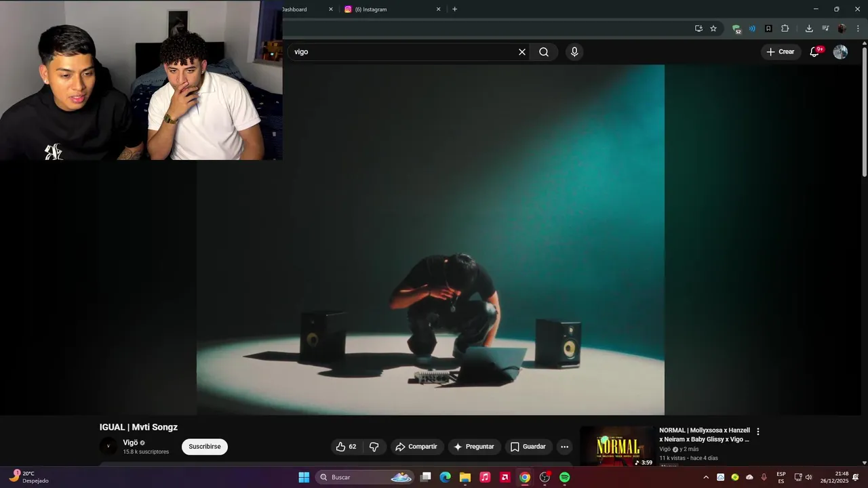Image resolution: width=868 pixels, height=488 pixels.
Task: Open options menu for NORMAL suggested video
Action: pyautogui.click(x=758, y=432)
